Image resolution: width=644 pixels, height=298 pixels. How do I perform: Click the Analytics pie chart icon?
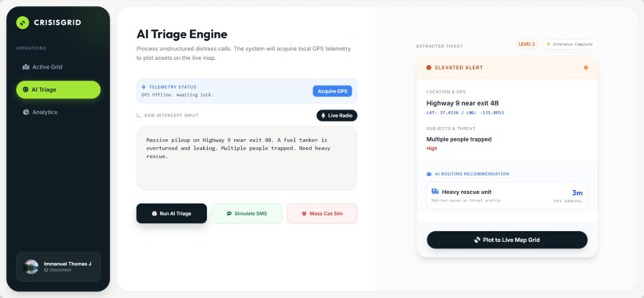point(26,112)
